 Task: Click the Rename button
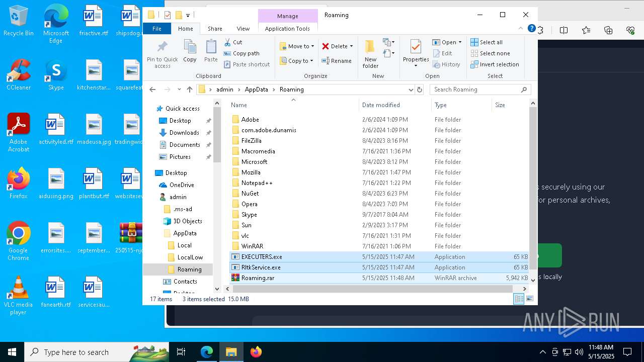pos(337,61)
